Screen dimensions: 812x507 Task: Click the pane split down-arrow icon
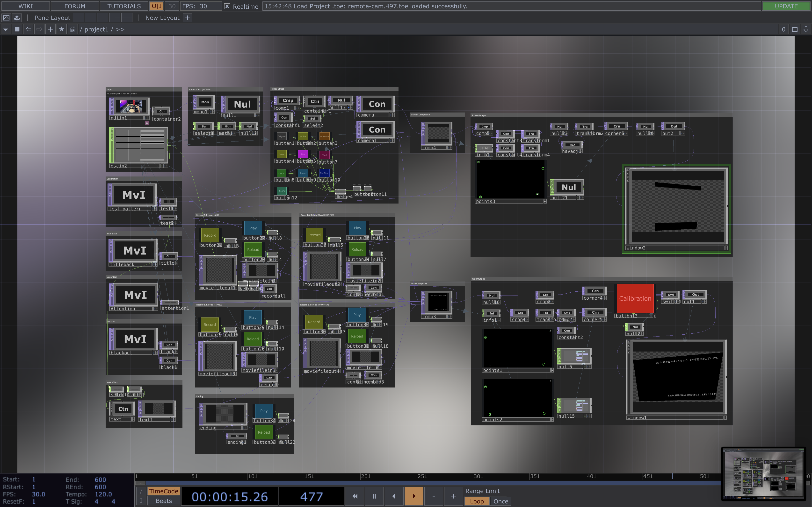tap(806, 29)
